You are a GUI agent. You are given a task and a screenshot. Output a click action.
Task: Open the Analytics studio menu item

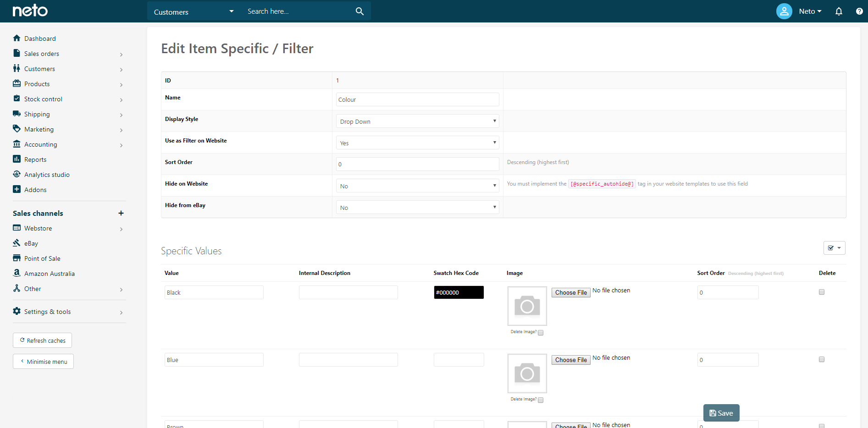tap(47, 175)
